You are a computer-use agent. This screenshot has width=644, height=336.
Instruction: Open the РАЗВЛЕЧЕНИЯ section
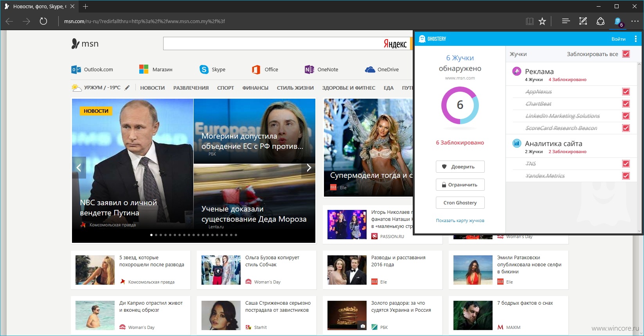point(191,88)
